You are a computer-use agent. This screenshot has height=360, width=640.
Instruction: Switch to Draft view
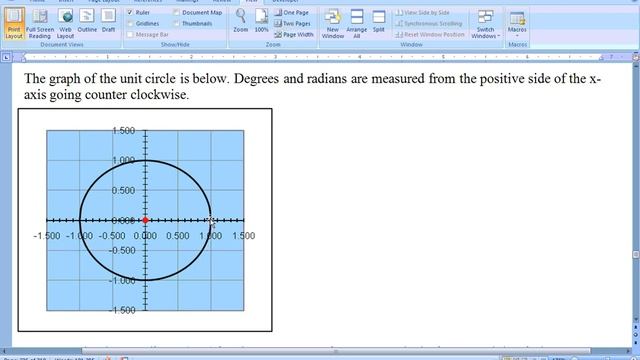[x=108, y=20]
